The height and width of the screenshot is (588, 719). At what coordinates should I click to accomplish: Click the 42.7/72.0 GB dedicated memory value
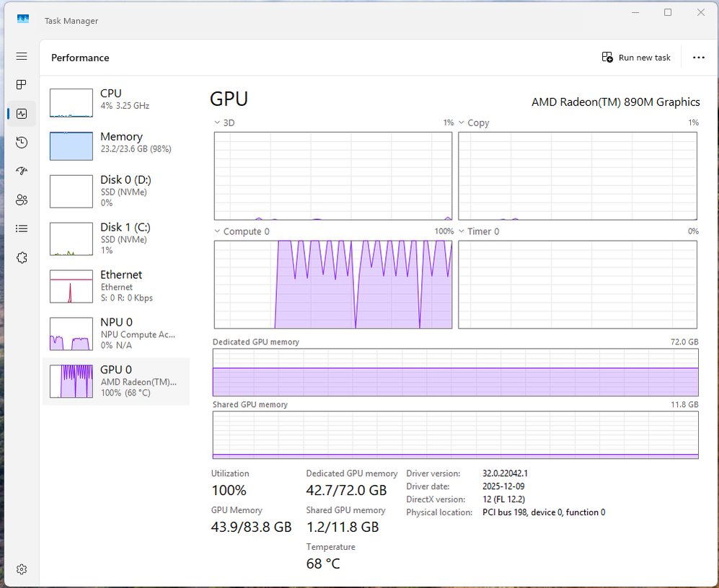pyautogui.click(x=346, y=490)
